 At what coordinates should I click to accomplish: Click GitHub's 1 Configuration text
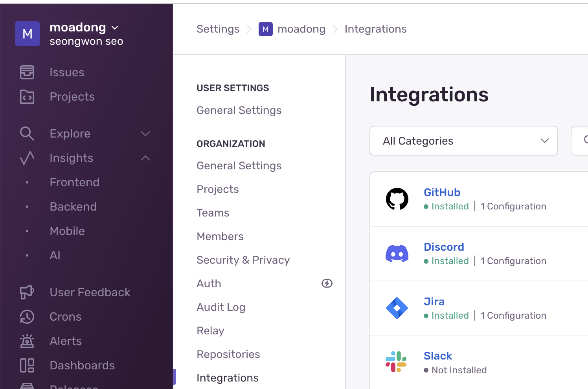(513, 206)
